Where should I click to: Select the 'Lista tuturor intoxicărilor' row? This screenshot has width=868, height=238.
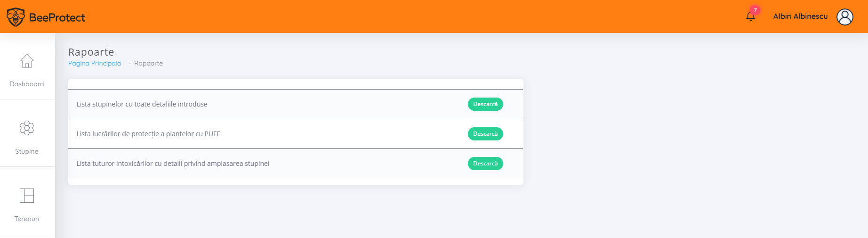click(x=296, y=164)
